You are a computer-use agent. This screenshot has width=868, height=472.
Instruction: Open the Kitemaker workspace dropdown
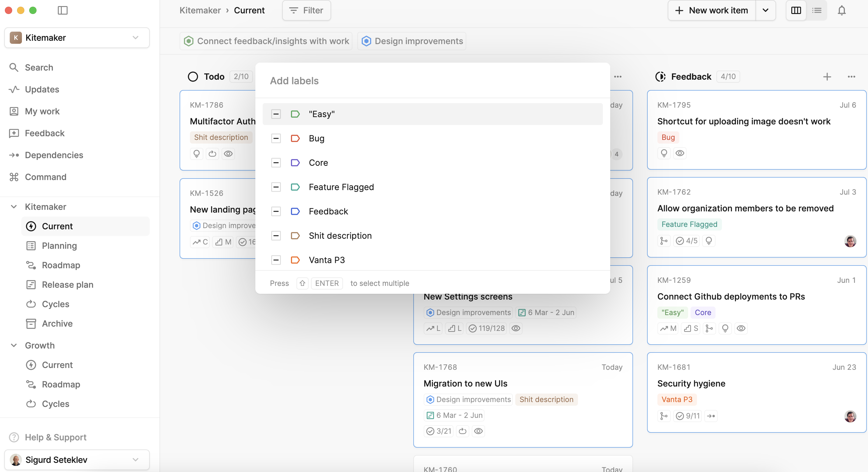click(x=77, y=38)
